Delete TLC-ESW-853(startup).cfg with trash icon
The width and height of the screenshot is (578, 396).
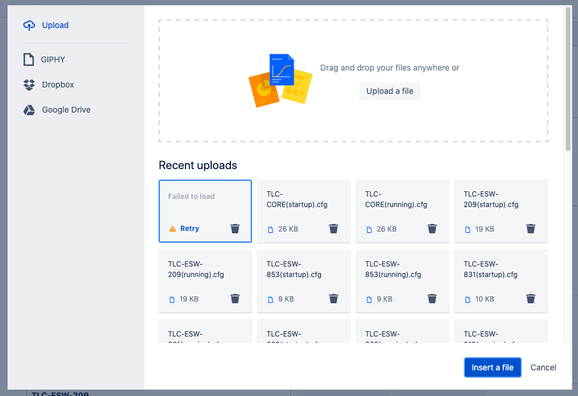[333, 299]
